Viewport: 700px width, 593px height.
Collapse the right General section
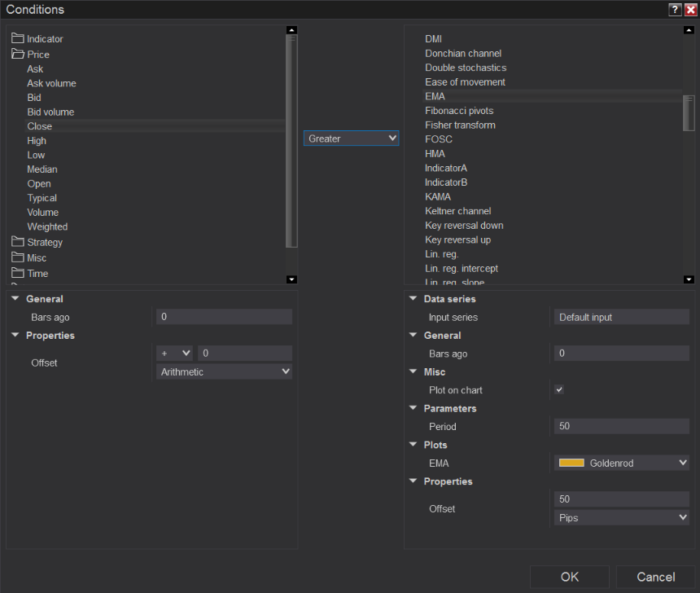[413, 335]
